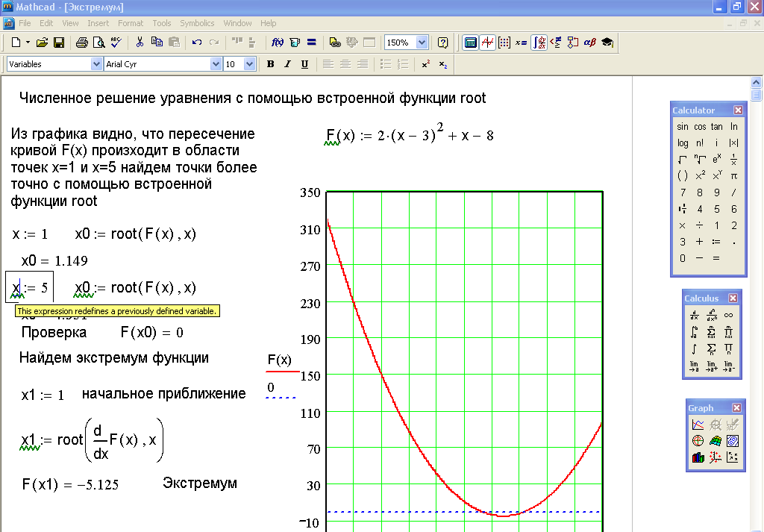Cut selection with the scissors icon

[x=140, y=43]
